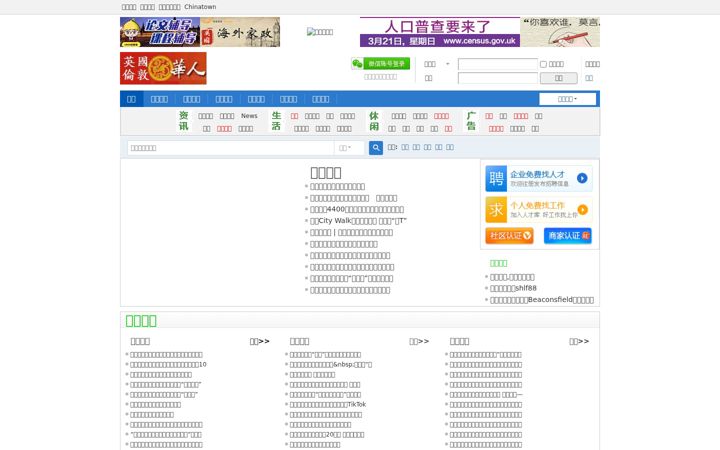
Task: Open the article mentioning TikTok
Action: [328, 405]
